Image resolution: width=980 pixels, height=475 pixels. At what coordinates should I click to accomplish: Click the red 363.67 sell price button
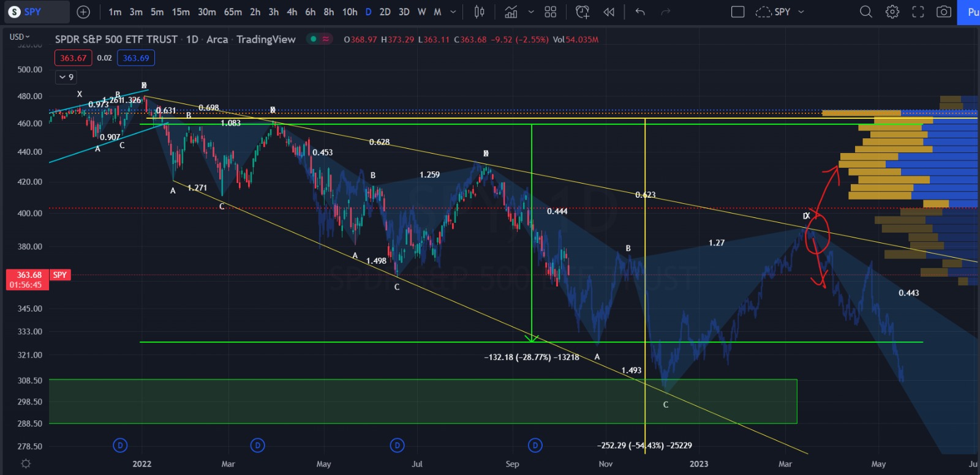click(x=73, y=58)
